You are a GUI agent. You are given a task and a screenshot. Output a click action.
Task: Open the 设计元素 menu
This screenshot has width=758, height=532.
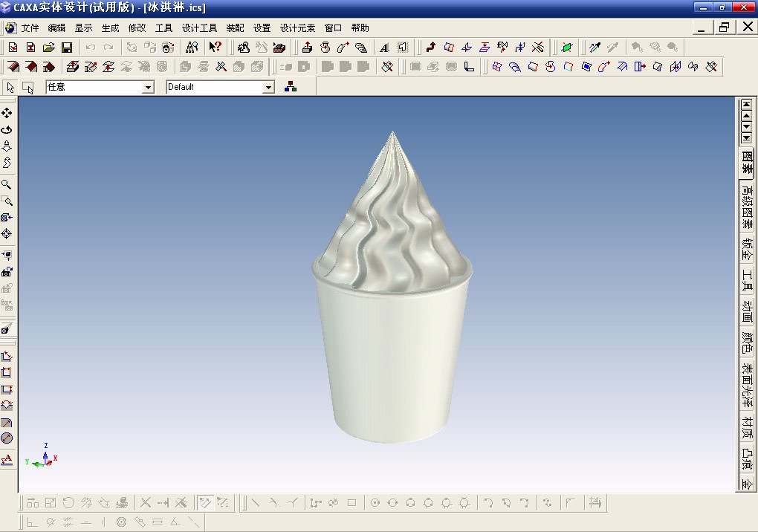point(298,28)
